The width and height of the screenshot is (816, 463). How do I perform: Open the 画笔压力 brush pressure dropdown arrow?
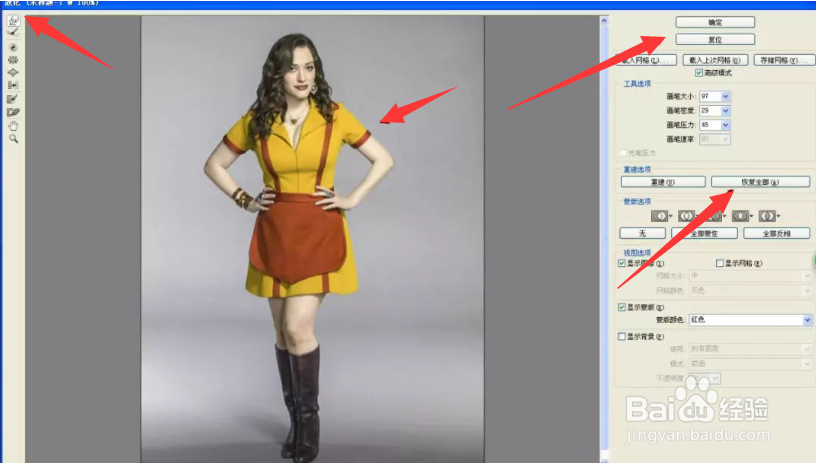[x=725, y=125]
